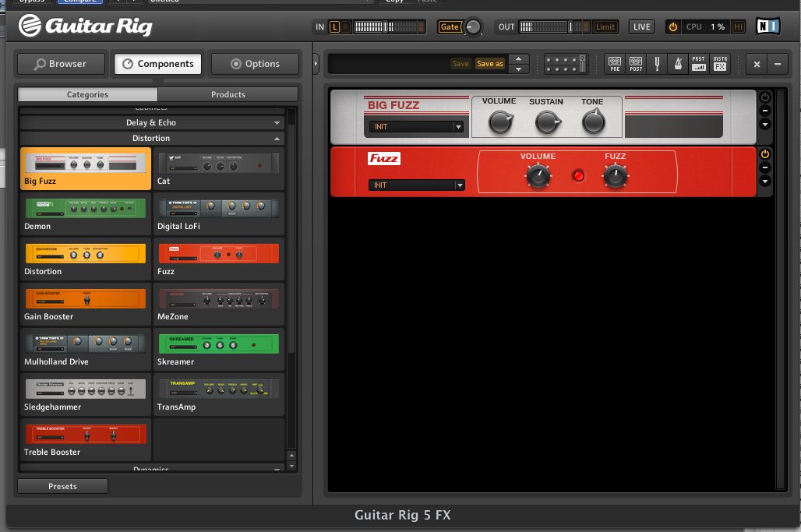This screenshot has height=532, width=801.
Task: Switch to the Components tab
Action: tap(158, 64)
